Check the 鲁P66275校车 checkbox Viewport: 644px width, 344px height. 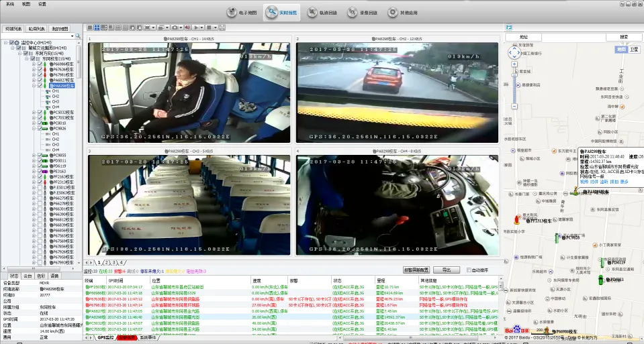click(40, 198)
